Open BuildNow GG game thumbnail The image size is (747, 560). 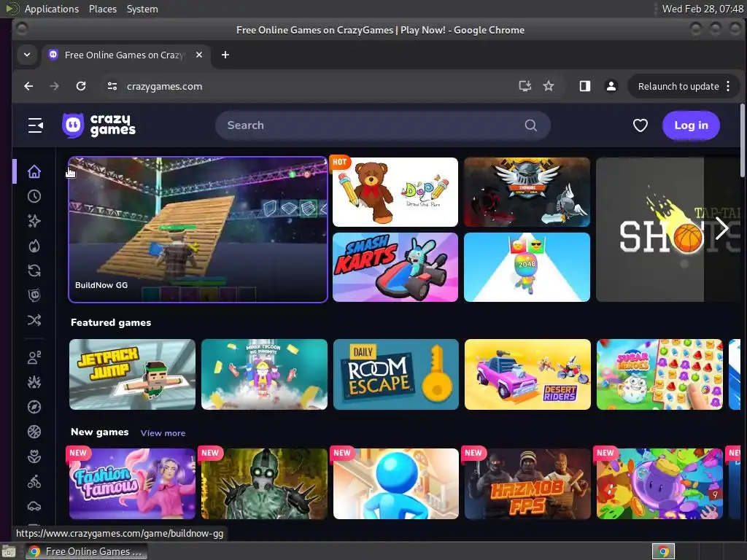coord(198,230)
